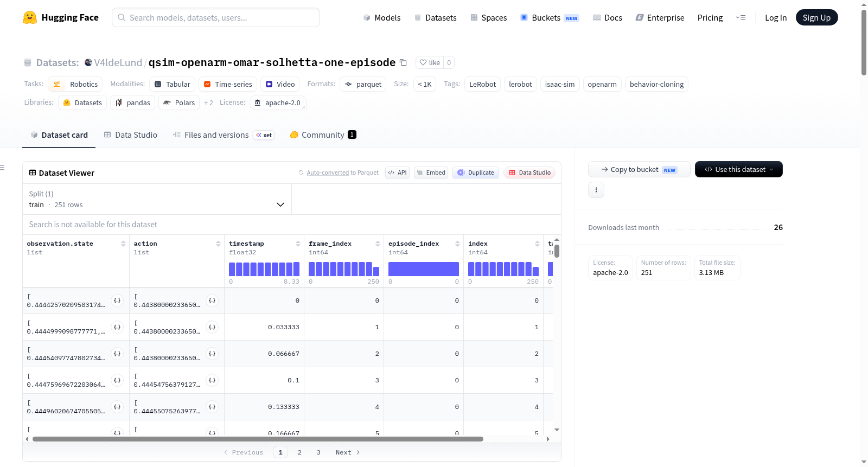Click the table vertical scrollbar thumb
The image size is (868, 467).
(557, 251)
